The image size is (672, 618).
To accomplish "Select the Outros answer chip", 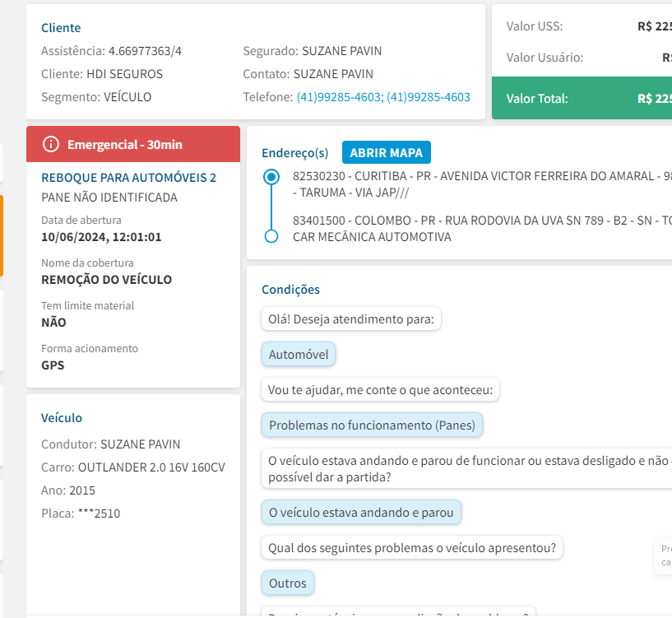I will coord(288,583).
